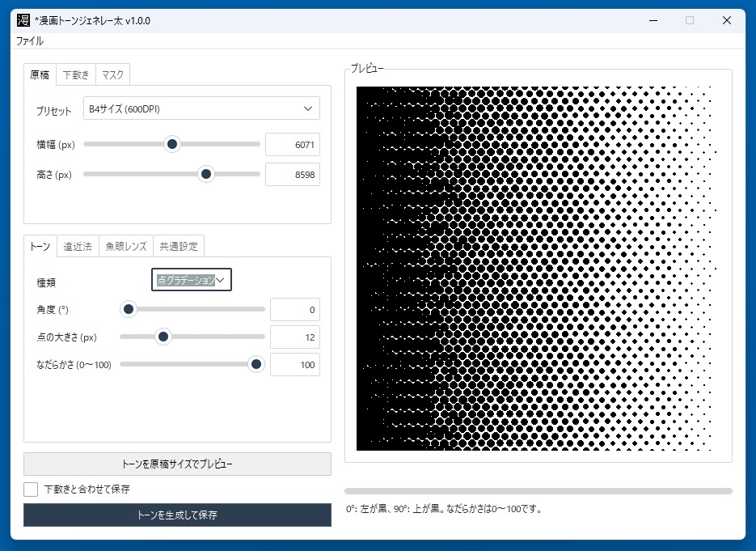The height and width of the screenshot is (551, 756).
Task: Select the 共通設定 tab
Action: (179, 247)
